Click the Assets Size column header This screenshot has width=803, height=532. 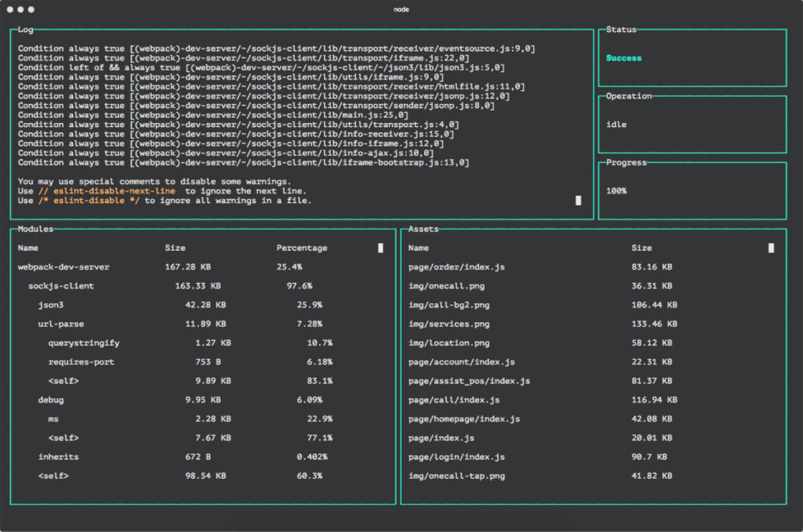click(x=641, y=248)
